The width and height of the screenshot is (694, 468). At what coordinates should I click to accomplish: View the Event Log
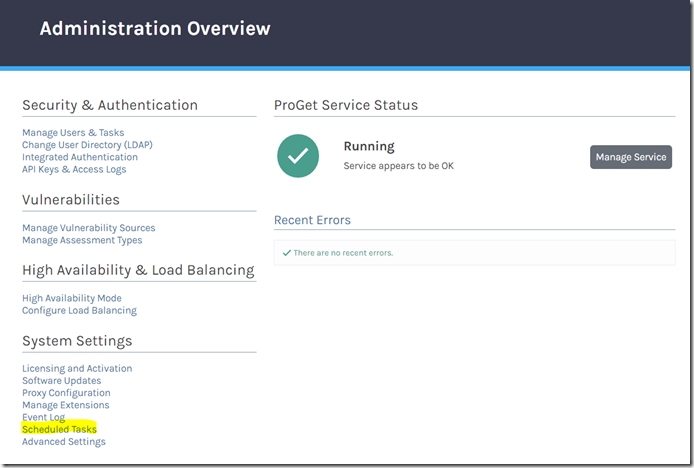(43, 417)
